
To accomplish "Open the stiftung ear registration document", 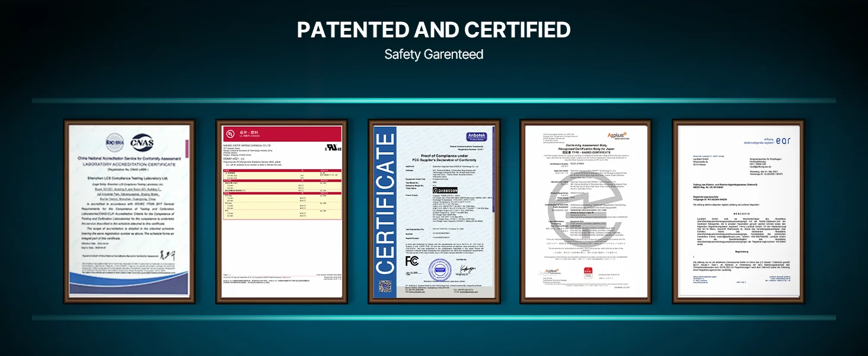I will (738, 211).
